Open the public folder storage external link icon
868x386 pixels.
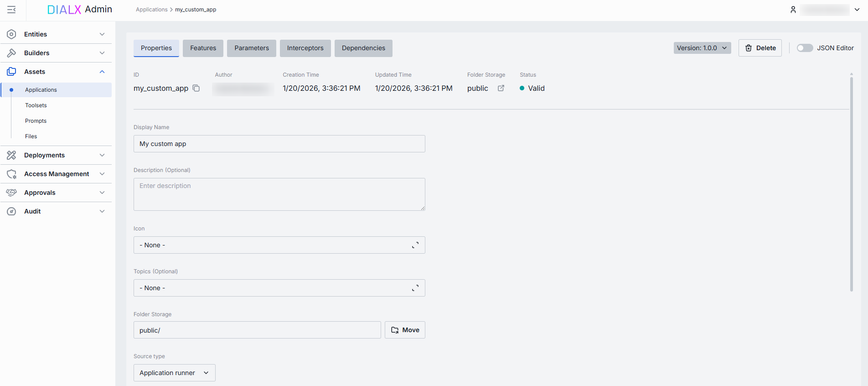501,88
